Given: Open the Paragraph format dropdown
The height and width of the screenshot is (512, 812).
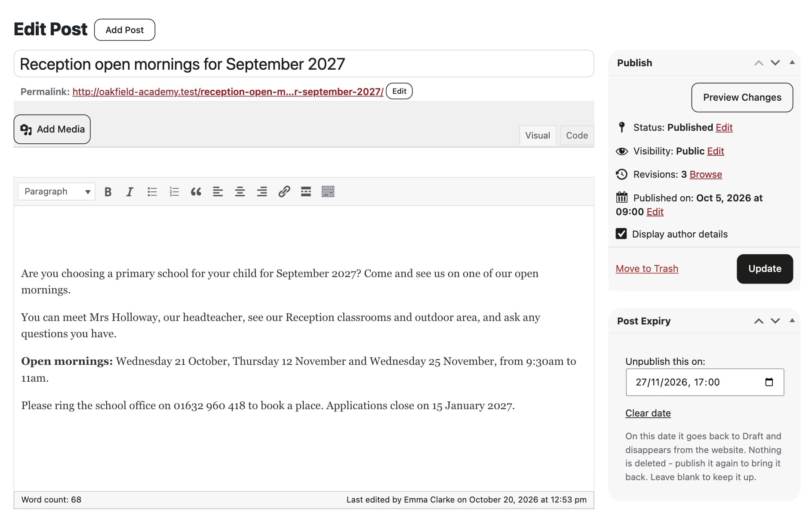Looking at the screenshot, I should pyautogui.click(x=56, y=191).
